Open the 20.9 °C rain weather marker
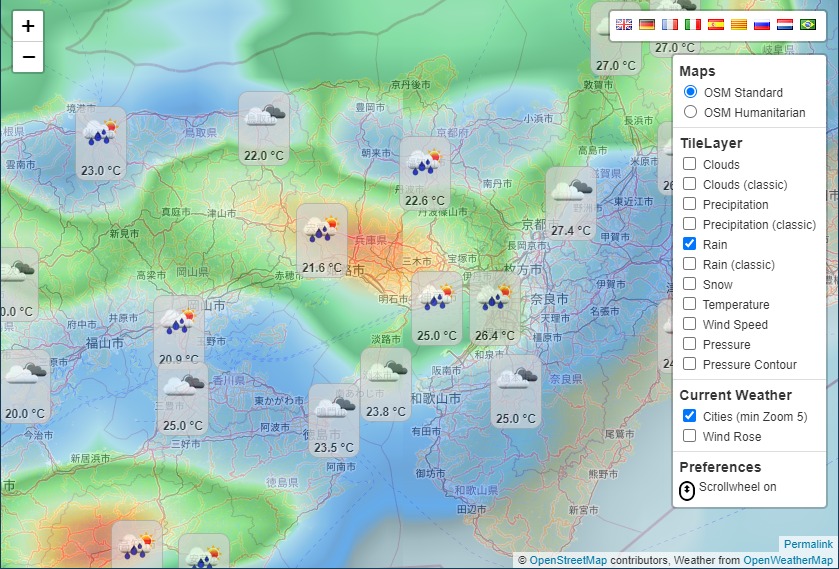 [x=179, y=331]
